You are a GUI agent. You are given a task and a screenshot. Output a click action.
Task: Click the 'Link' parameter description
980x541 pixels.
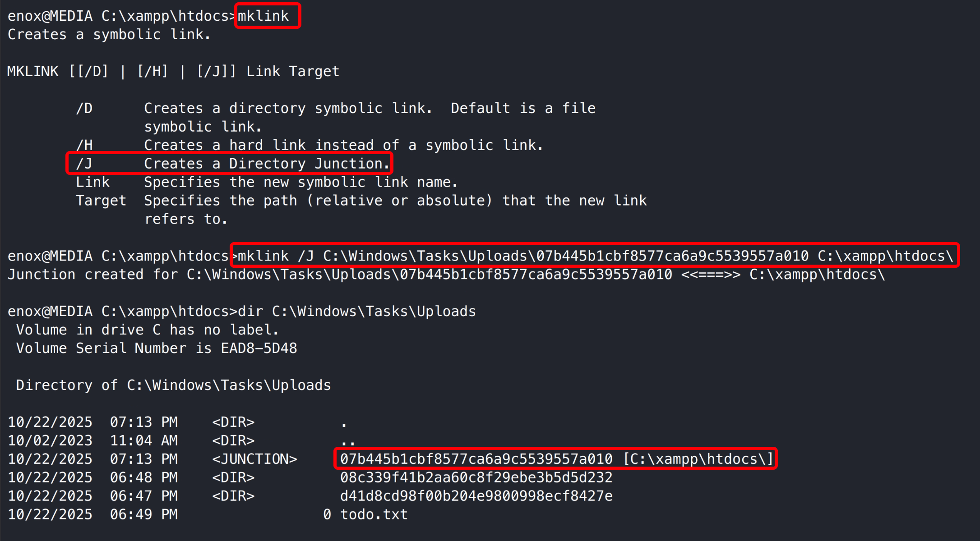(300, 182)
